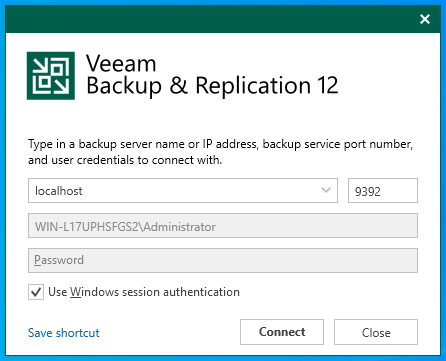Click the bottom-right arrow in the Veeam logo
The height and width of the screenshot is (361, 446).
[61, 86]
